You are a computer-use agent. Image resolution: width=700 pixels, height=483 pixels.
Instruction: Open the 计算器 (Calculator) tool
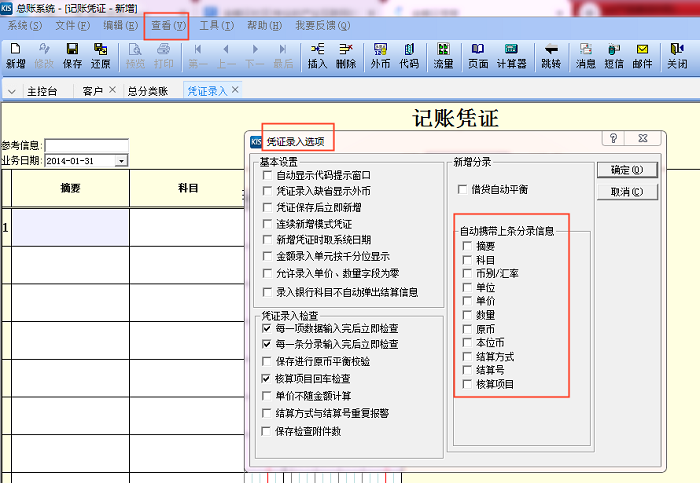point(512,54)
